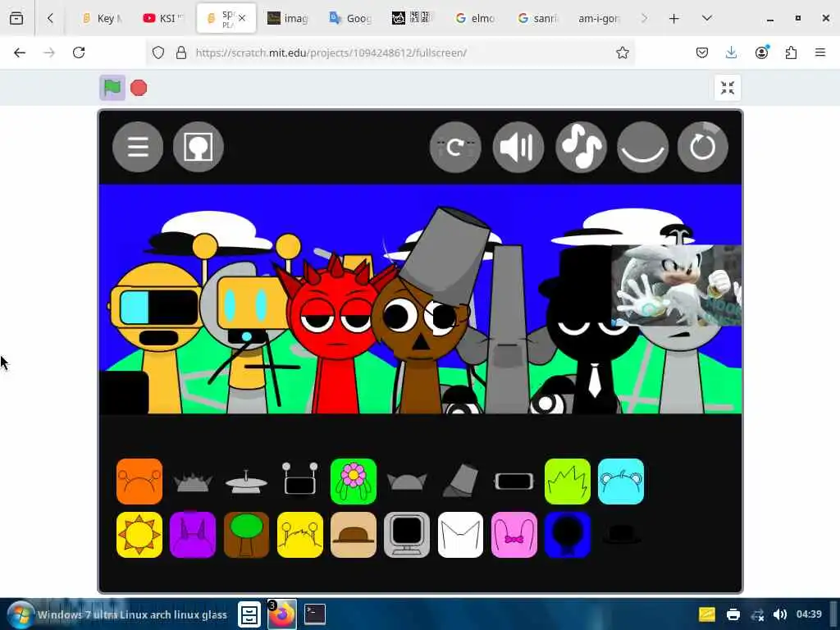Open the terminal from the taskbar

pos(315,614)
